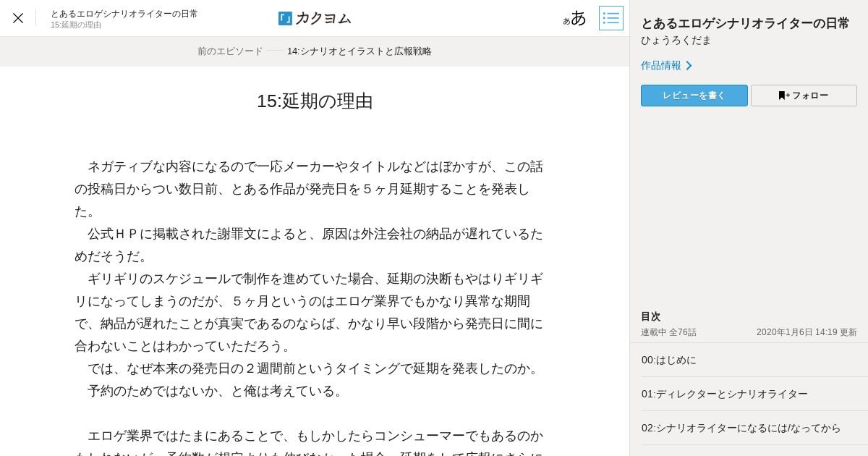Expand 作品情報 with chevron
Screen dimensions: 868x456
point(666,65)
